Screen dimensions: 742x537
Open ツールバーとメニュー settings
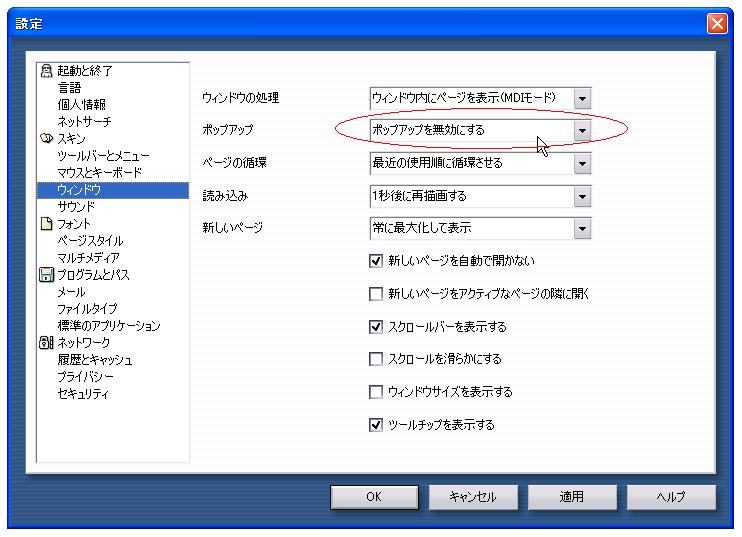click(103, 156)
